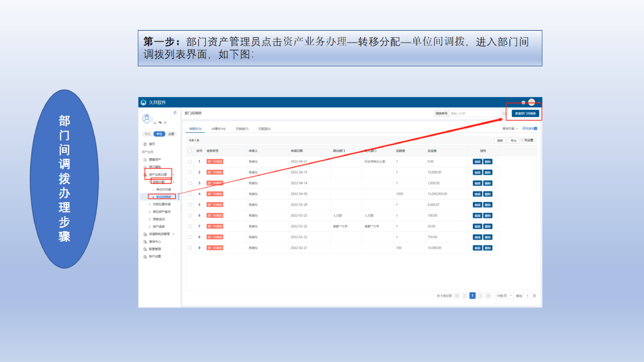Screen dimensions: 644x362
Task: Click the search magnifier icon beside the input
Action: (x=504, y=113)
